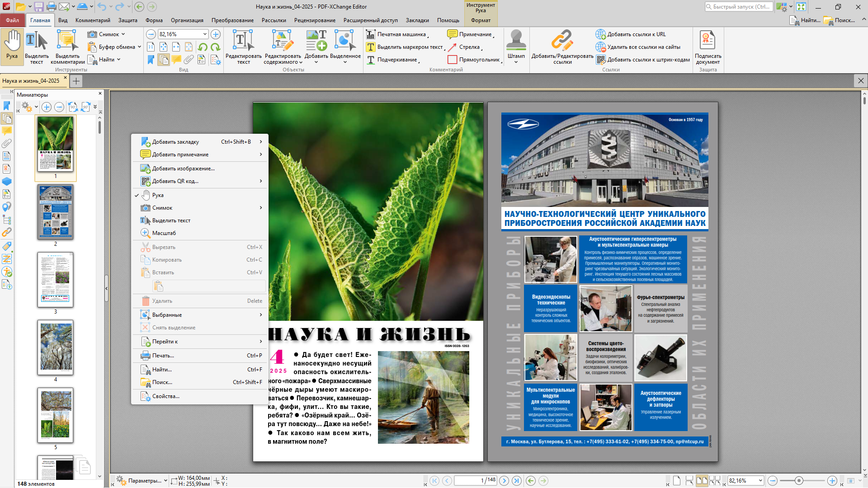This screenshot has width=868, height=488.
Task: Open the Bookmarks panel icon in left sidebar
Action: [x=7, y=106]
